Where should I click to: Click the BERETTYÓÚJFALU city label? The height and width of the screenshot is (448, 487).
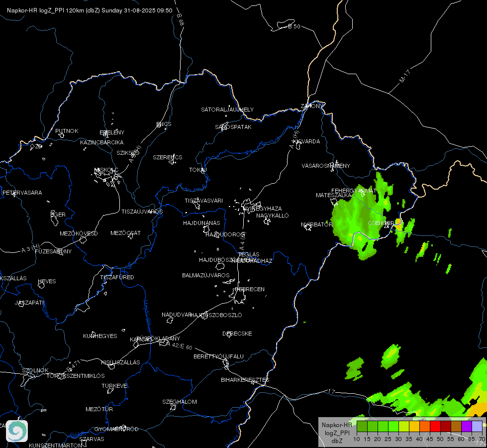coord(219,356)
